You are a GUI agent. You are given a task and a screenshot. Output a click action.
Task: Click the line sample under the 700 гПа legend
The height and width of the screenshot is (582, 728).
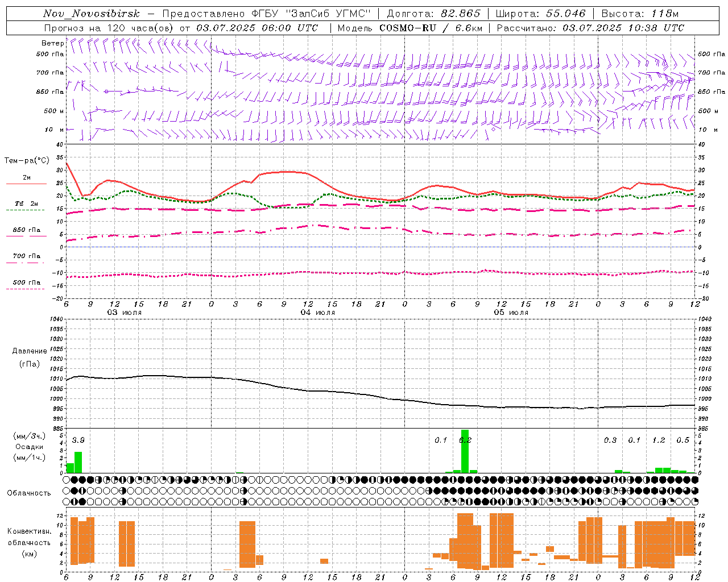pyautogui.click(x=25, y=263)
